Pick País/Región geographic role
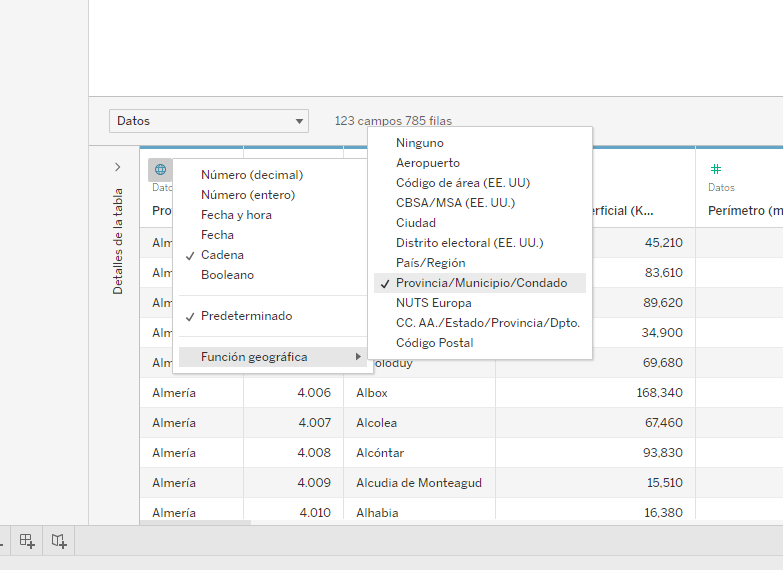This screenshot has height=570, width=783. point(430,263)
